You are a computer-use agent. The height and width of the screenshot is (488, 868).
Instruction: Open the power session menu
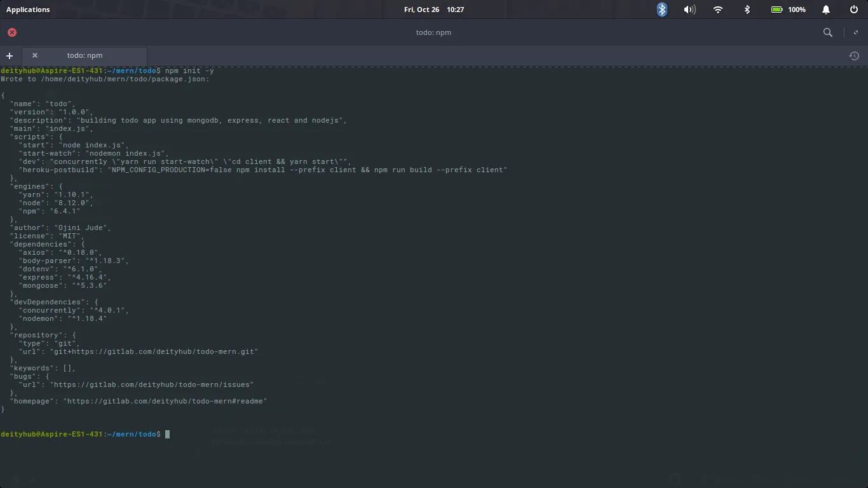pos(854,10)
